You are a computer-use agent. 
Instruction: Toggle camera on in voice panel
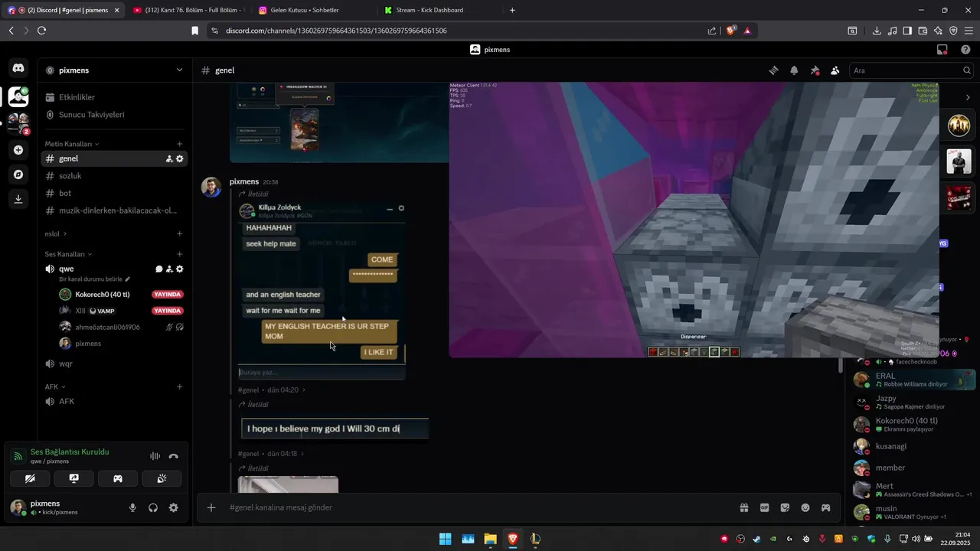pos(30,478)
